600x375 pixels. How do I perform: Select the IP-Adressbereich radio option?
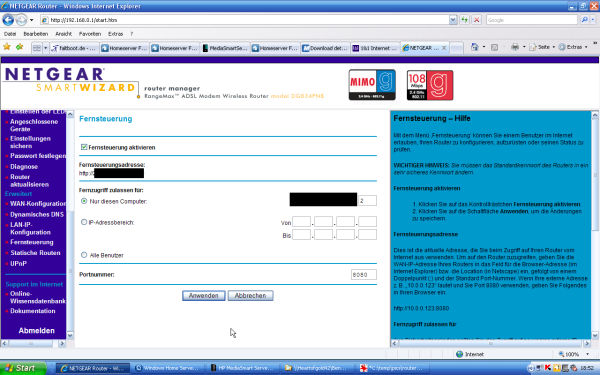point(84,222)
